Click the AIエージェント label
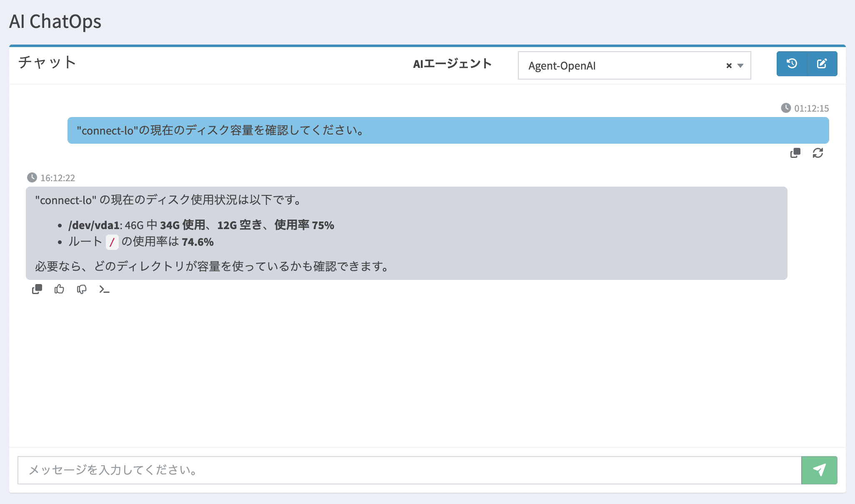The height and width of the screenshot is (504, 855). point(452,64)
